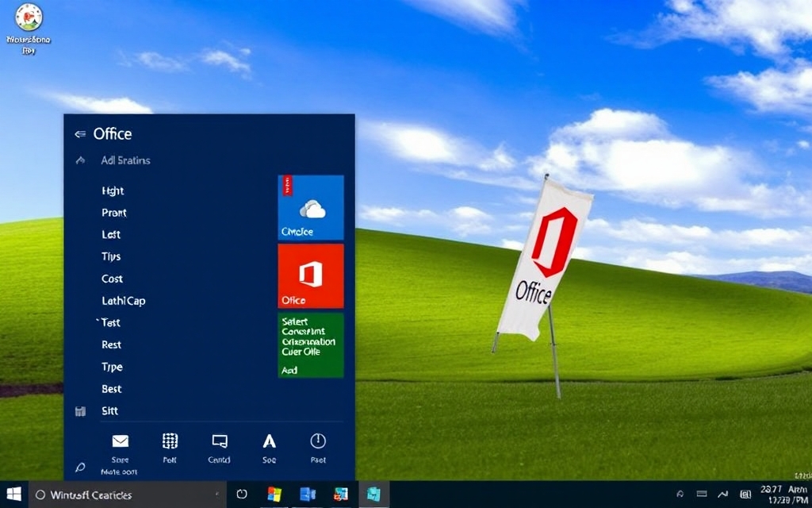
Task: Collapse the 'Adl Sratins' section chevron
Action: click(x=80, y=160)
